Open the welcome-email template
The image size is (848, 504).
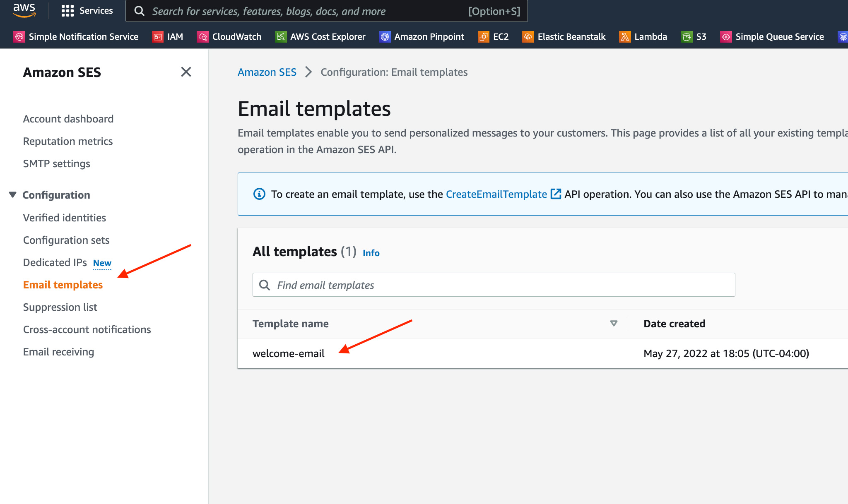point(289,353)
